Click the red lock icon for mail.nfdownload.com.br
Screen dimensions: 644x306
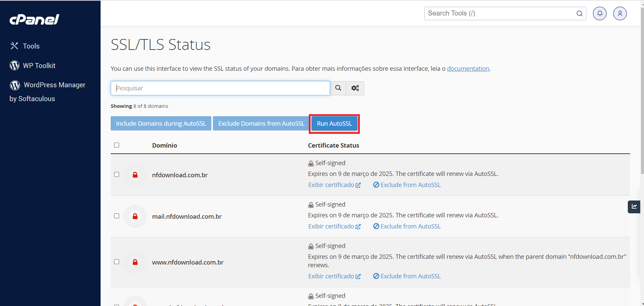pos(135,216)
